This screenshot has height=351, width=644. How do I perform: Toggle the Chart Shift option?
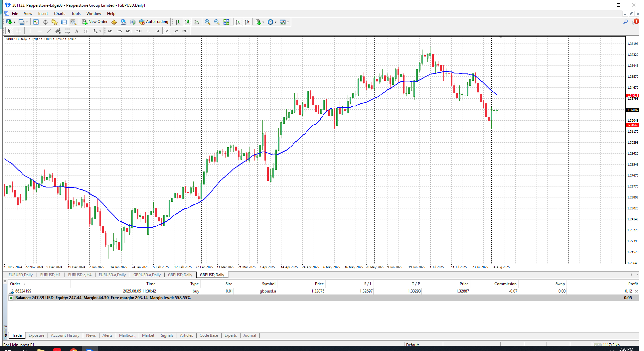click(247, 22)
